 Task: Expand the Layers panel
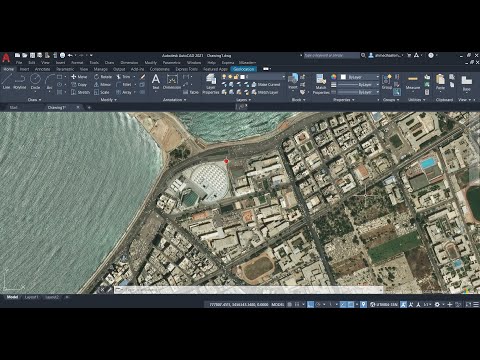[x=243, y=100]
